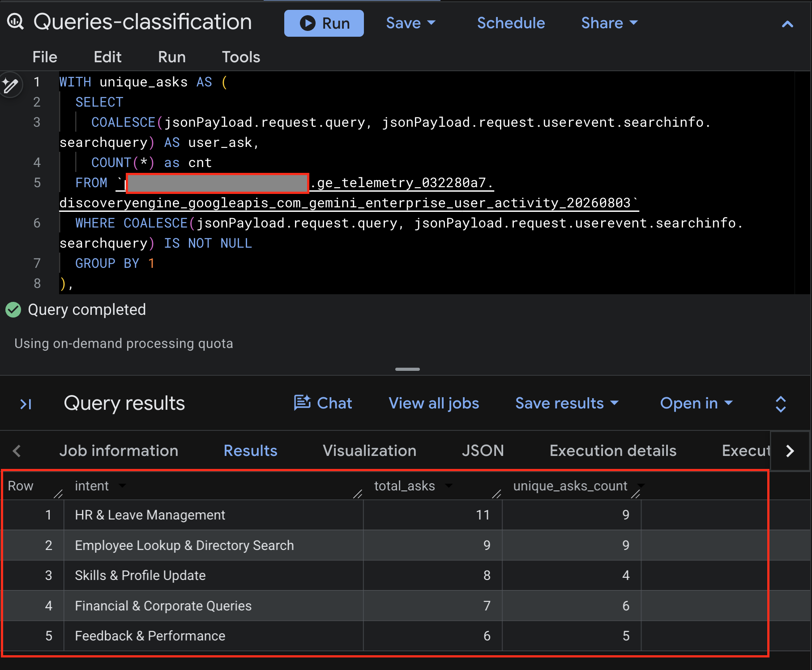Click Row column resize handle

point(58,494)
